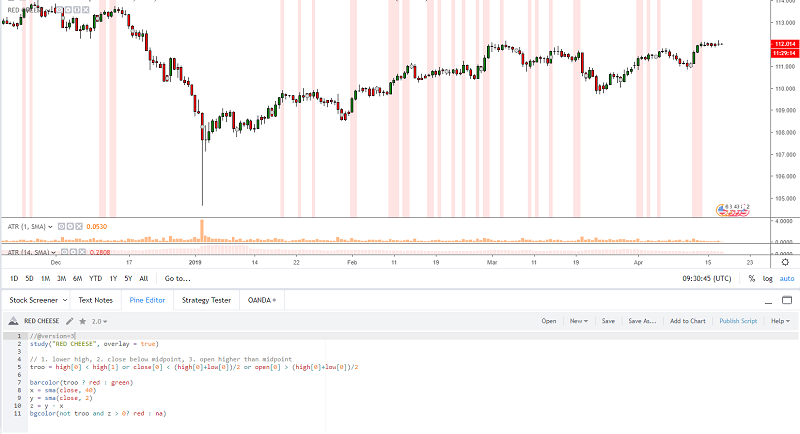Toggle auto scale mode
Viewport: 800px width, 434px height.
pos(787,278)
